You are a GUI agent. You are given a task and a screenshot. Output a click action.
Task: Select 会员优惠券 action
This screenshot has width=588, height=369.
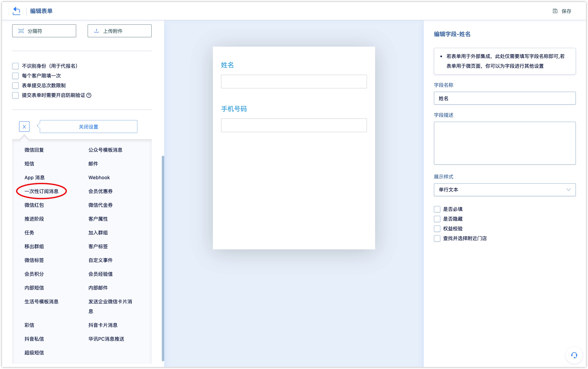(x=101, y=191)
